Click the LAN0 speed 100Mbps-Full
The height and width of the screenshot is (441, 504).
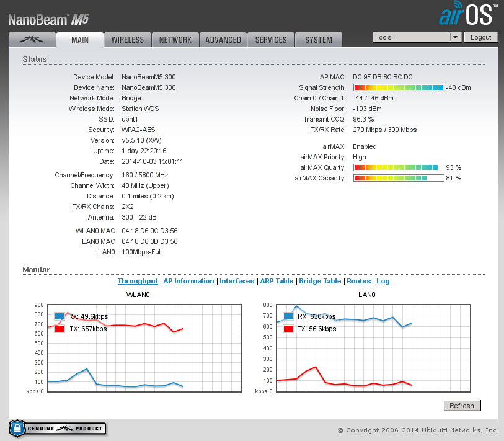point(141,252)
